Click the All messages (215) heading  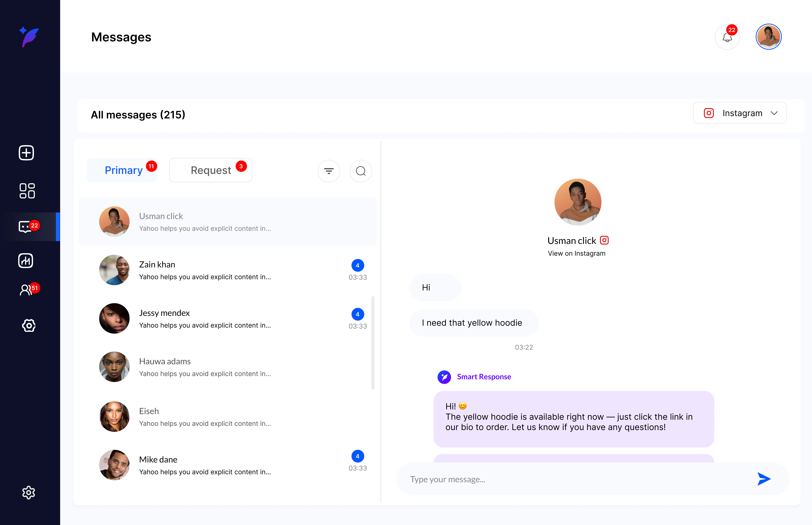[138, 115]
